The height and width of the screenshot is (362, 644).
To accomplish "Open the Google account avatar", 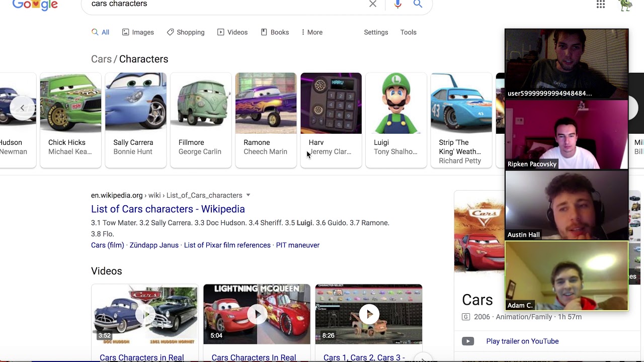I will pyautogui.click(x=625, y=5).
